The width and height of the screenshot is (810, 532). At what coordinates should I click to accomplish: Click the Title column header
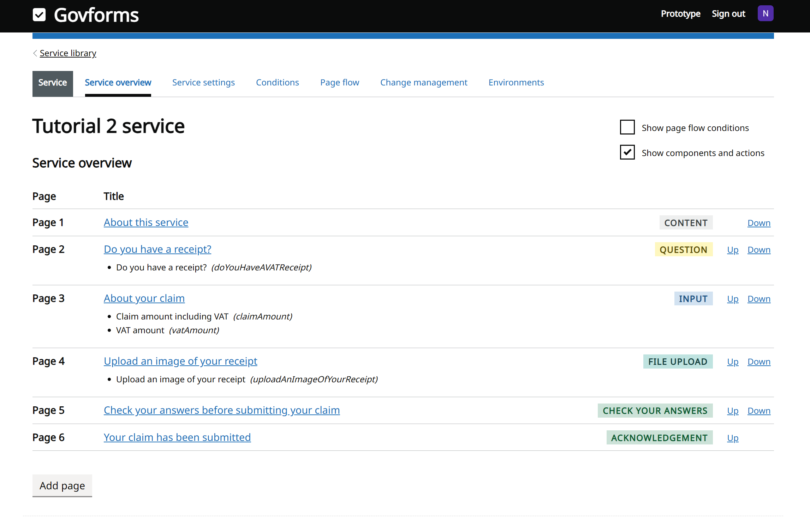coord(114,196)
